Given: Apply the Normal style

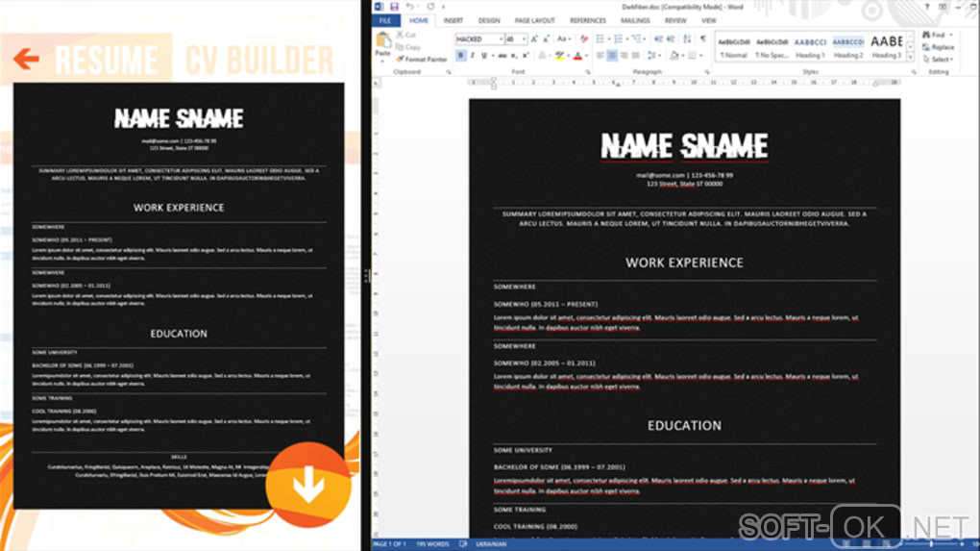Looking at the screenshot, I should tap(734, 47).
